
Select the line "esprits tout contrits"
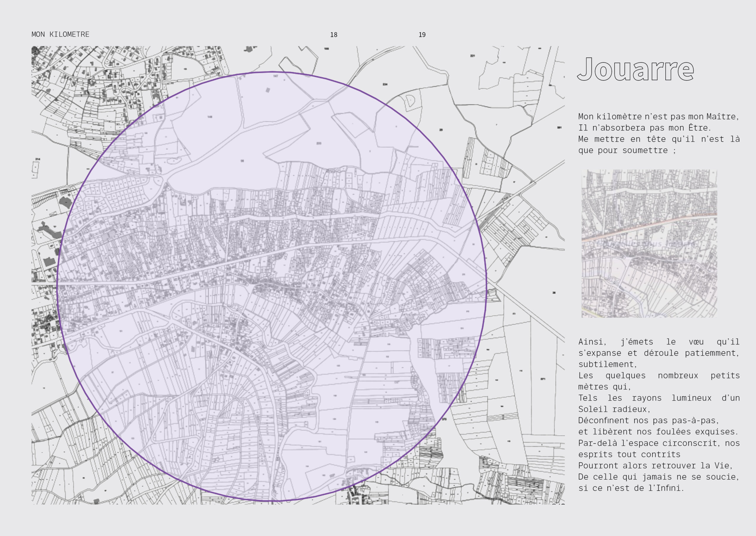coord(629,455)
